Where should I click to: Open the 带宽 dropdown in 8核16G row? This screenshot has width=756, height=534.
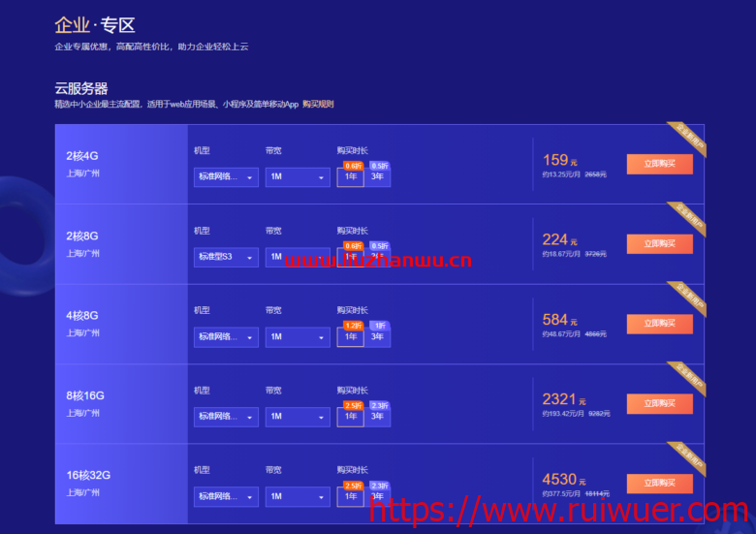click(x=298, y=417)
